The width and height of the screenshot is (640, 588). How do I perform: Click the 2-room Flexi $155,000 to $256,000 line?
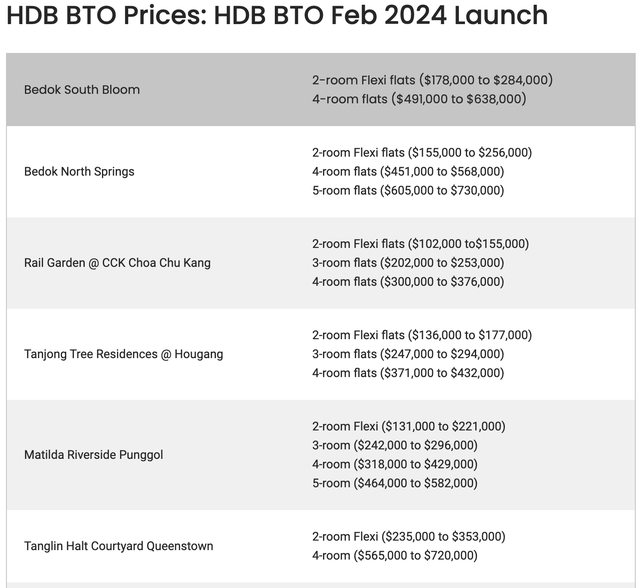(422, 153)
